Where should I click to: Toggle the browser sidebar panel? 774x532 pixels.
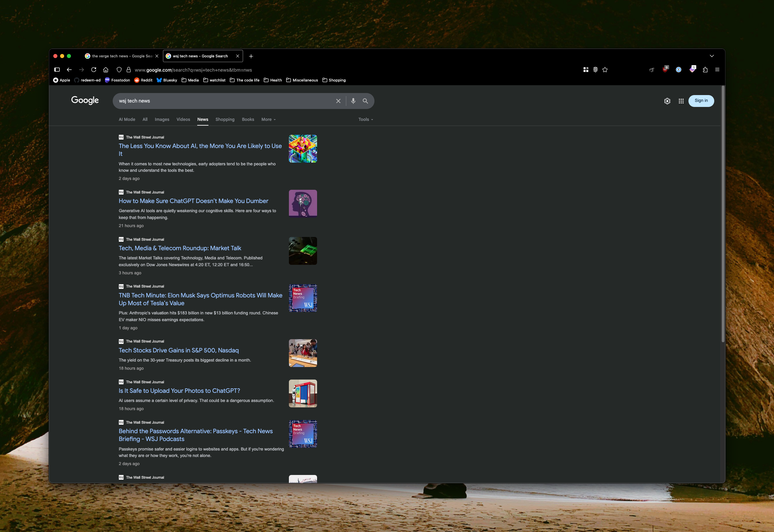57,70
